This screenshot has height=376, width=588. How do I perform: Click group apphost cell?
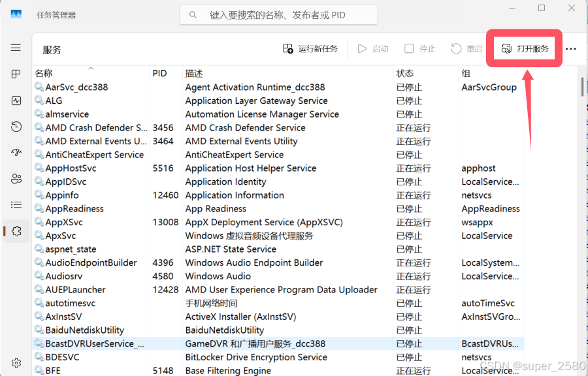(478, 168)
